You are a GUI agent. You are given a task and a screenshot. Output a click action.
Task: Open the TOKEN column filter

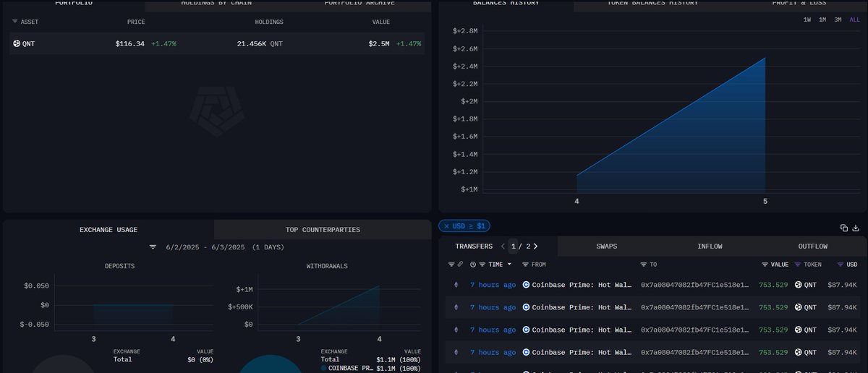pyautogui.click(x=798, y=265)
